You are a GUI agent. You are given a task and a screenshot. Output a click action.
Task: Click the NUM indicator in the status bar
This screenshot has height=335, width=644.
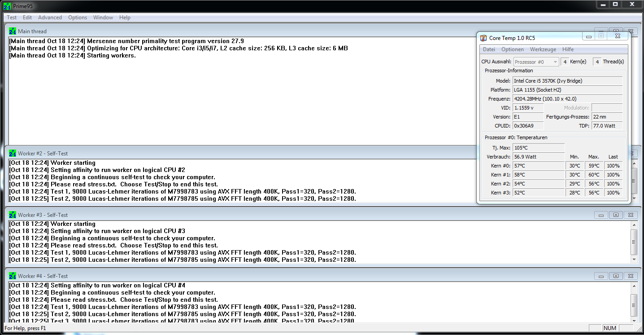click(x=610, y=328)
